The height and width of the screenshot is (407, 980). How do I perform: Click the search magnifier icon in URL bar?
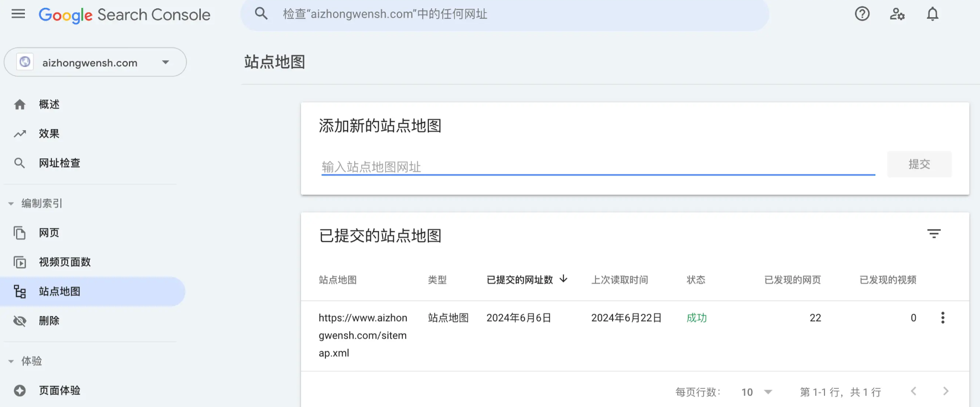pos(261,14)
